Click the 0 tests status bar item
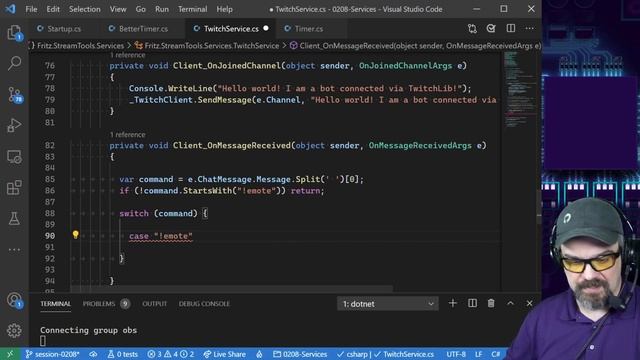This screenshot has height=360, width=640. [x=122, y=354]
